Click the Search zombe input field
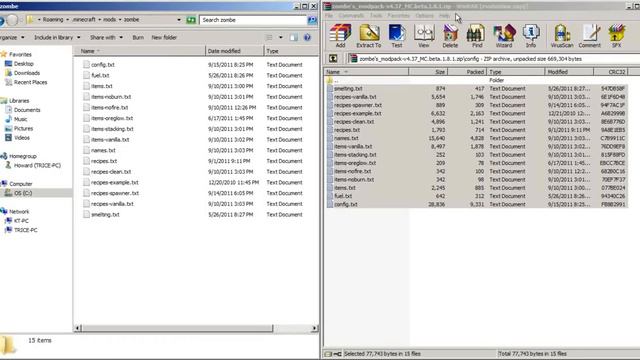 [253, 20]
